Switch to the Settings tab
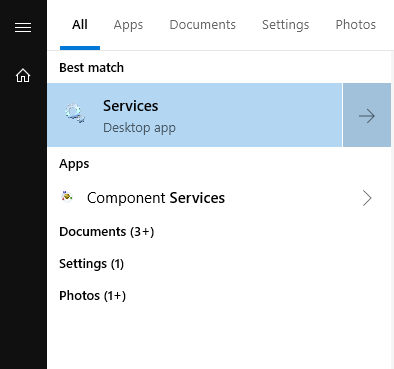The width and height of the screenshot is (394, 369). click(285, 25)
